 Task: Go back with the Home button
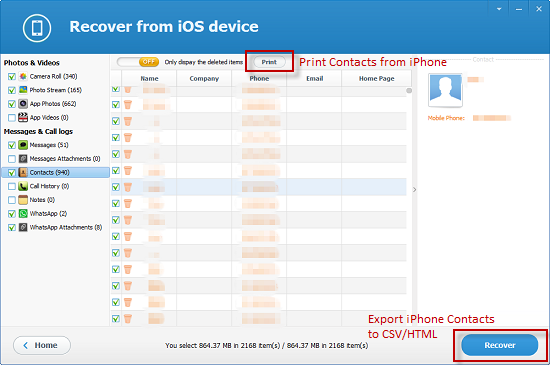click(x=42, y=345)
